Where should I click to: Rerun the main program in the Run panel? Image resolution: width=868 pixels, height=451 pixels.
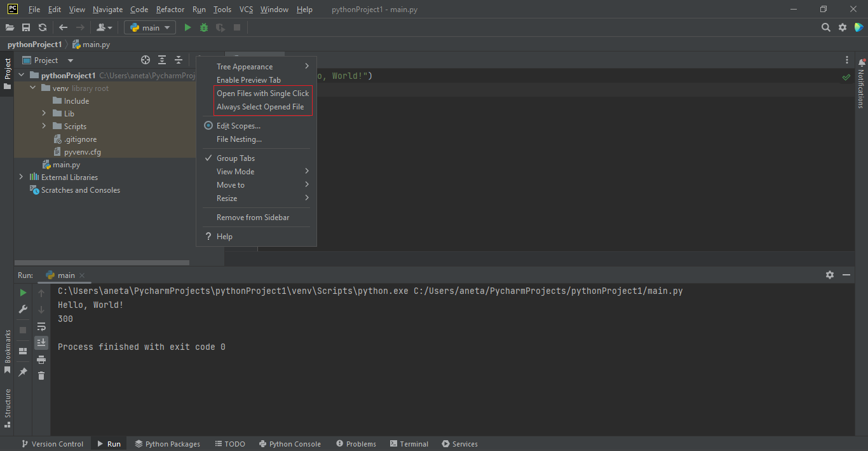(x=22, y=292)
